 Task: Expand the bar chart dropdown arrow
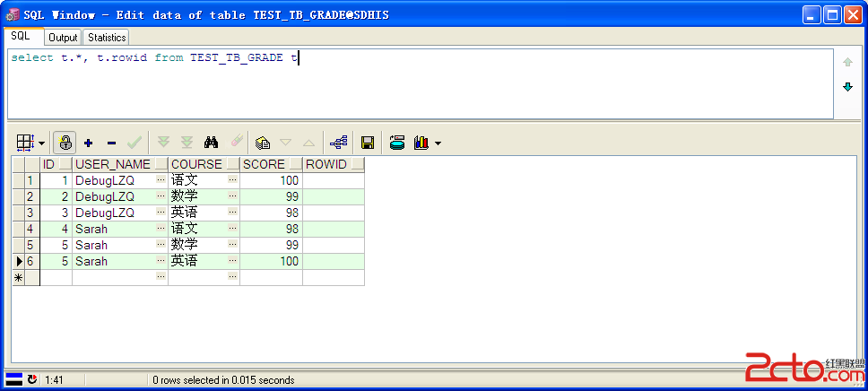click(x=438, y=143)
